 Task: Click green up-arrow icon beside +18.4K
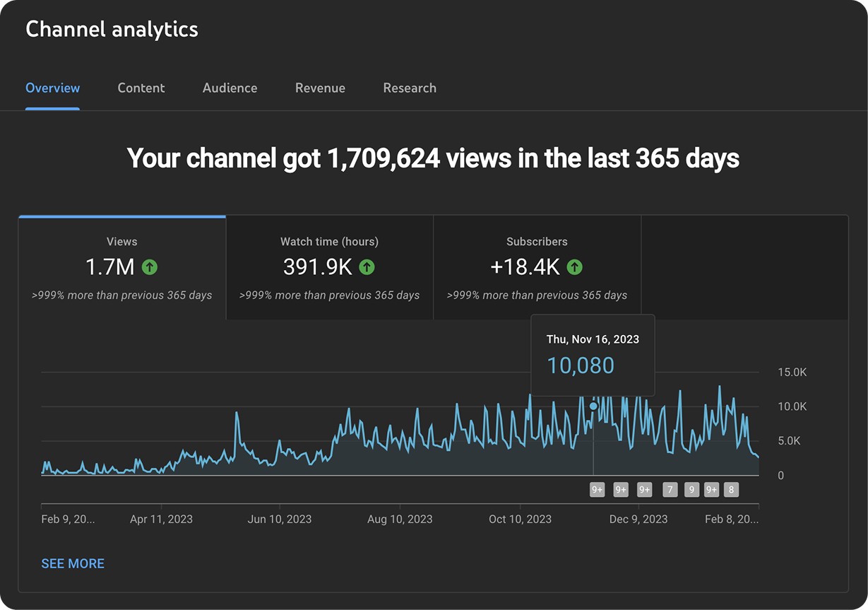[x=575, y=267]
